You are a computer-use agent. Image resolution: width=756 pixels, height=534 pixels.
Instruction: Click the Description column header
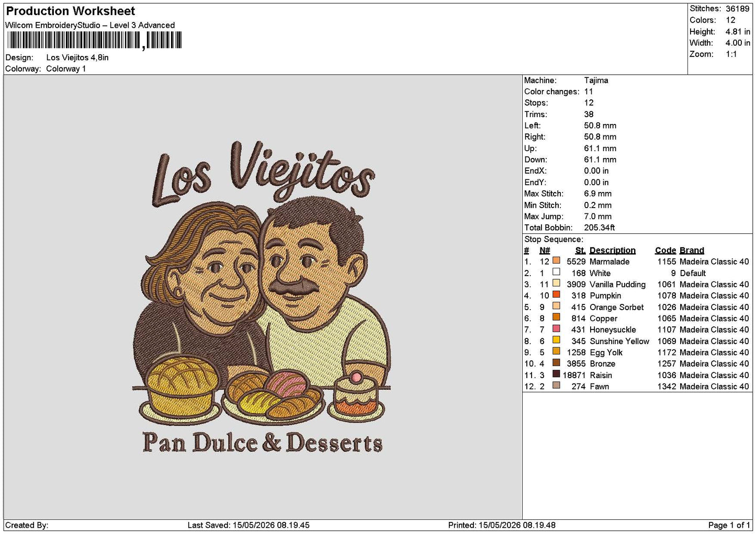coord(612,251)
